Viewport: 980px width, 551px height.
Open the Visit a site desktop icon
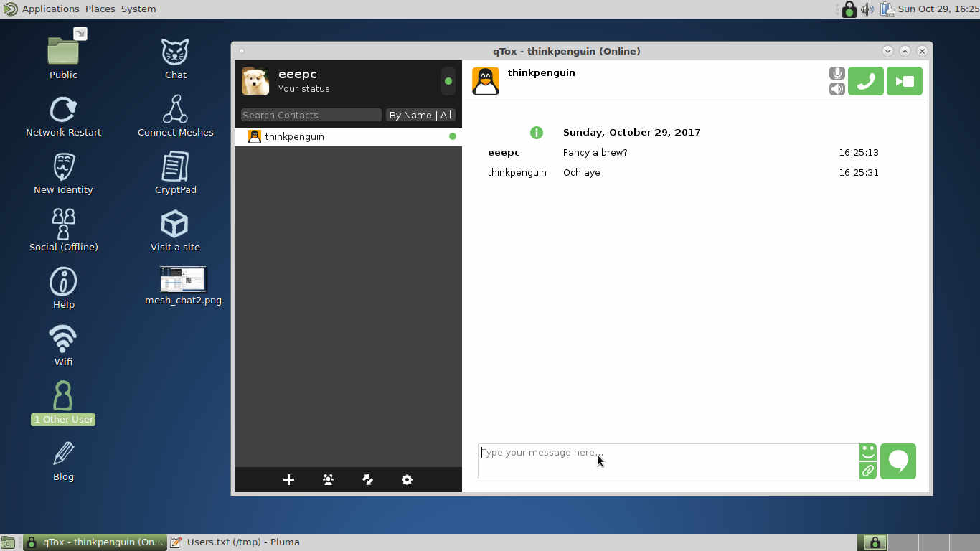click(x=175, y=231)
